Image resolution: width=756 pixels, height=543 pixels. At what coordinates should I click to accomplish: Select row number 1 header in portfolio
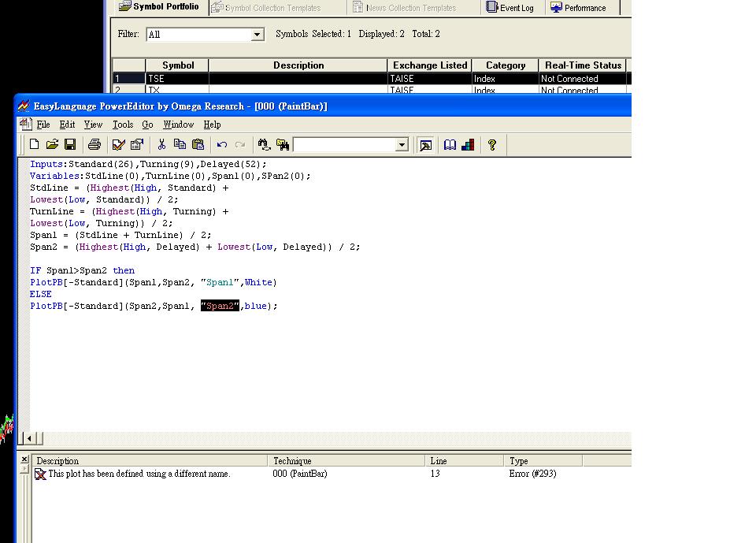click(128, 79)
